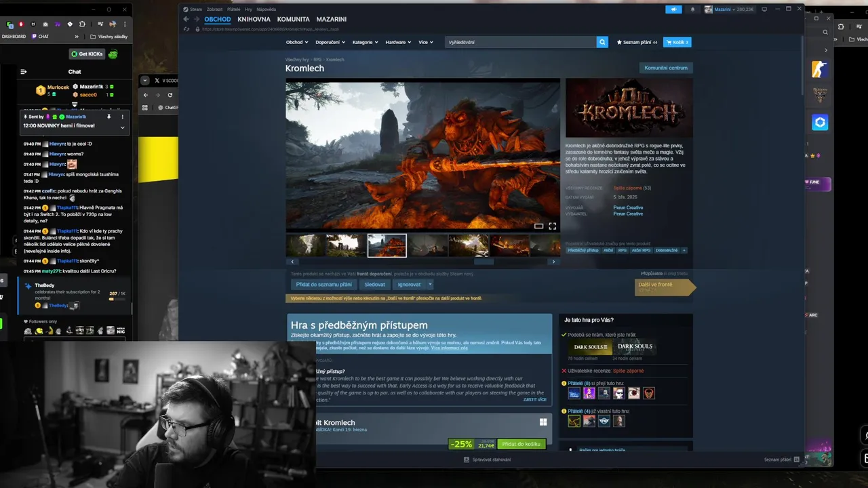Switch Steam to Big Picture monitor icon
Viewport: 868px width, 488px height.
pos(764,9)
